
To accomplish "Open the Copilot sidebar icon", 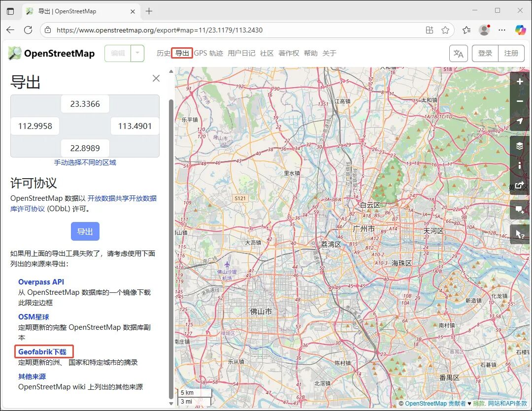I will (x=520, y=30).
